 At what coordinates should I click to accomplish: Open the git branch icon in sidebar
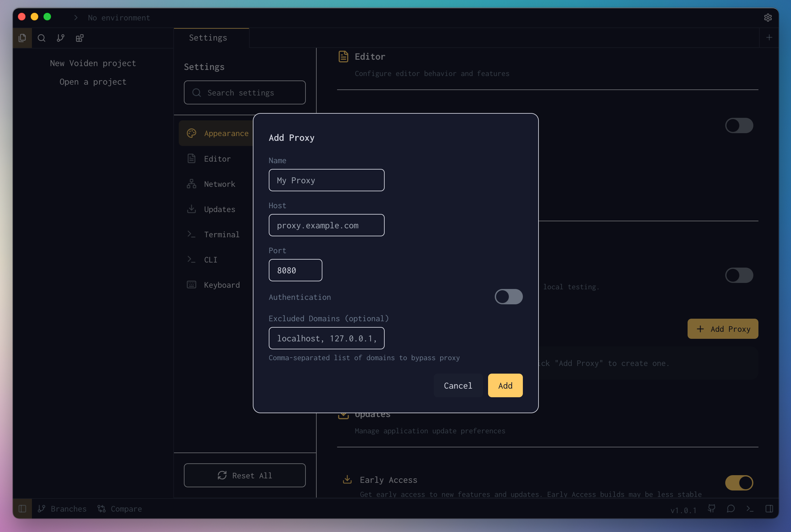pos(61,38)
